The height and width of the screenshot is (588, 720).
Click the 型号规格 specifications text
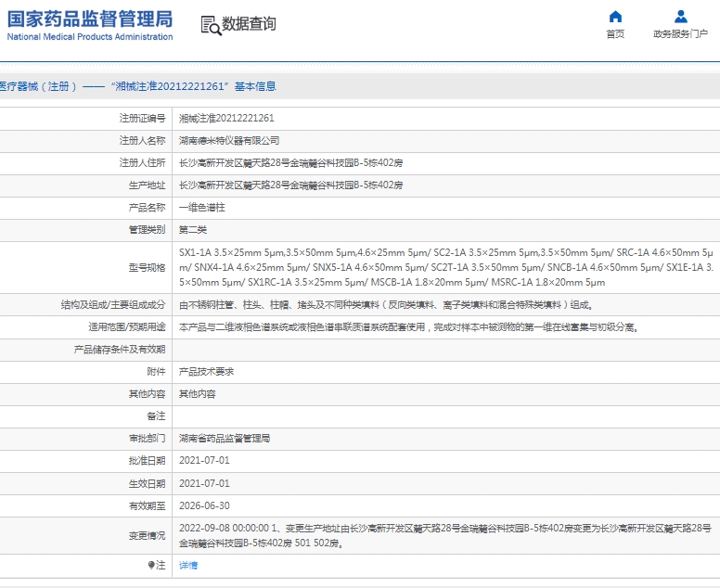[x=446, y=267]
